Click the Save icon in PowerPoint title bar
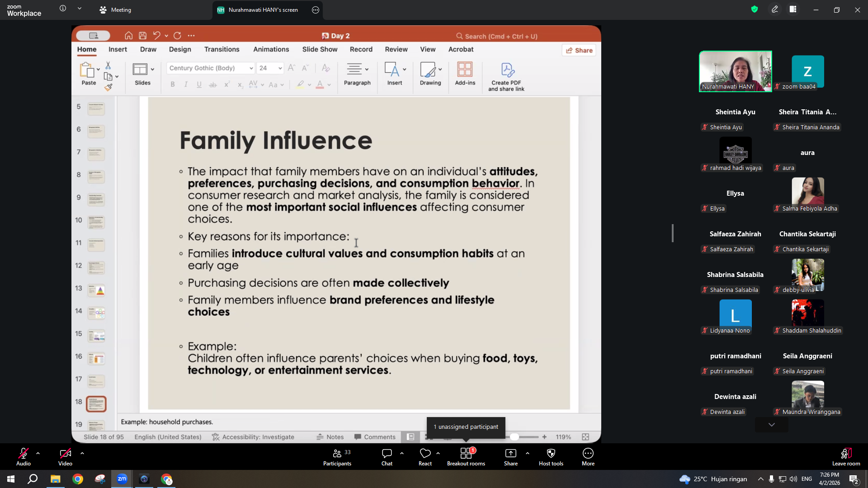This screenshot has height=488, width=868. (x=142, y=36)
